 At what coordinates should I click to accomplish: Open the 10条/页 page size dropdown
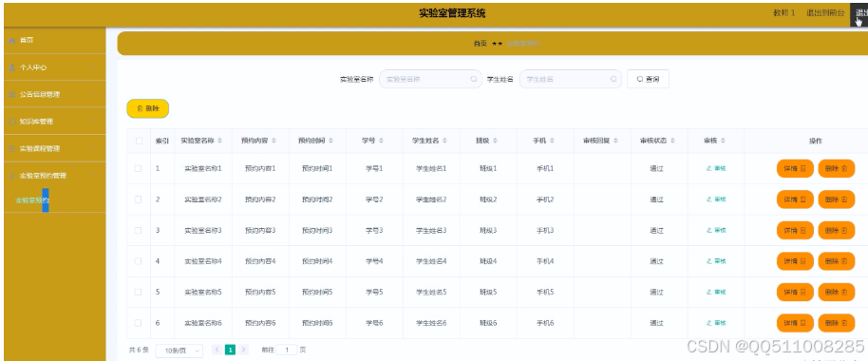click(x=179, y=351)
